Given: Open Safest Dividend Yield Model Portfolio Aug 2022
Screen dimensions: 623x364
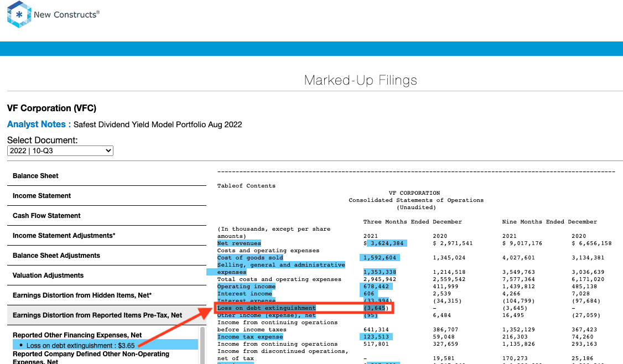Looking at the screenshot, I should coord(158,124).
